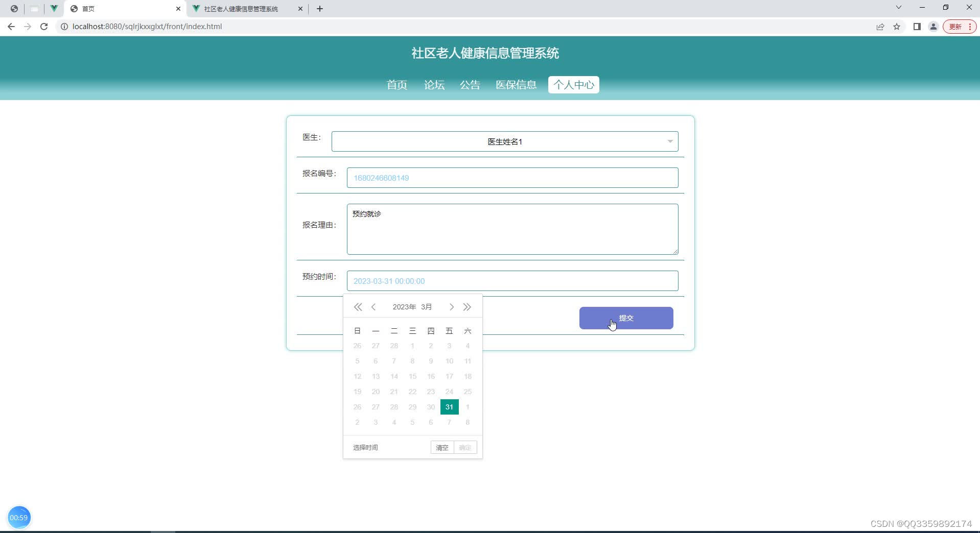The image size is (980, 533).
Task: Go to next year in calendar
Action: pos(467,307)
